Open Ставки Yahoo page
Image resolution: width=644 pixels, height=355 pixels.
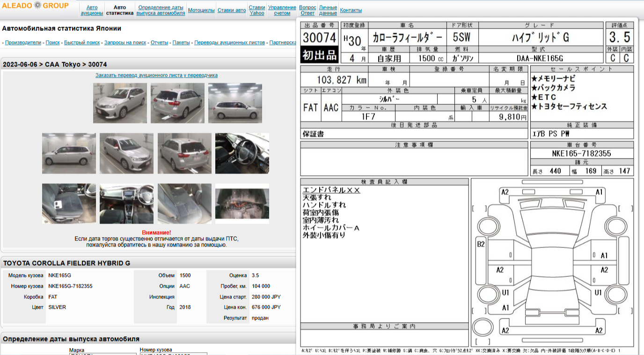click(257, 10)
